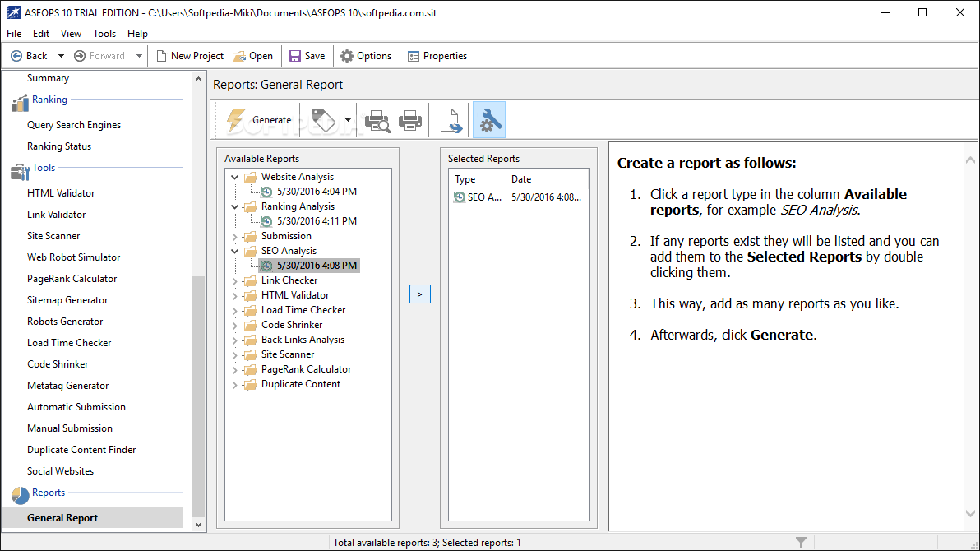Open Query Search Engines
Viewport: 980px width, 551px height.
[x=74, y=125]
